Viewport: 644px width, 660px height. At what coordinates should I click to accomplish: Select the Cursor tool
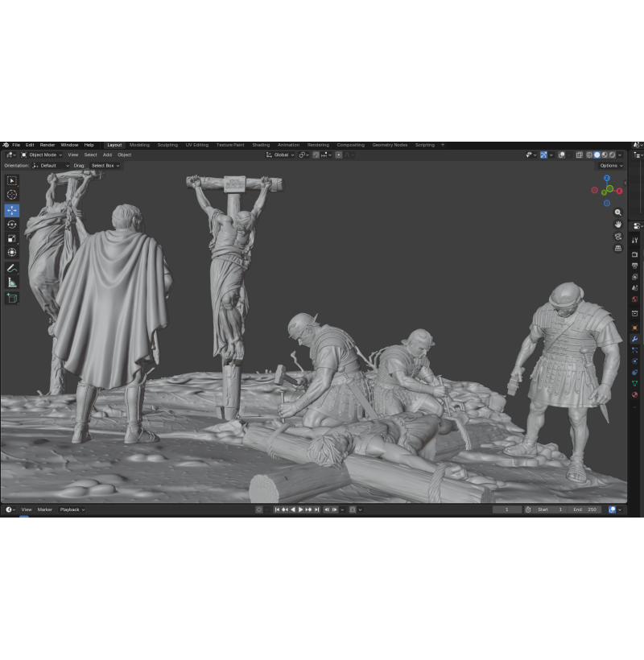(x=12, y=195)
